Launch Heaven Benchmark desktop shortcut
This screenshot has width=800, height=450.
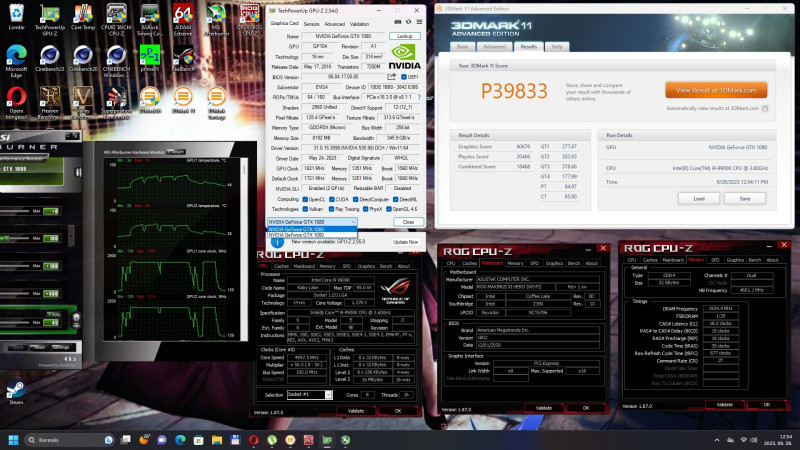[49, 103]
